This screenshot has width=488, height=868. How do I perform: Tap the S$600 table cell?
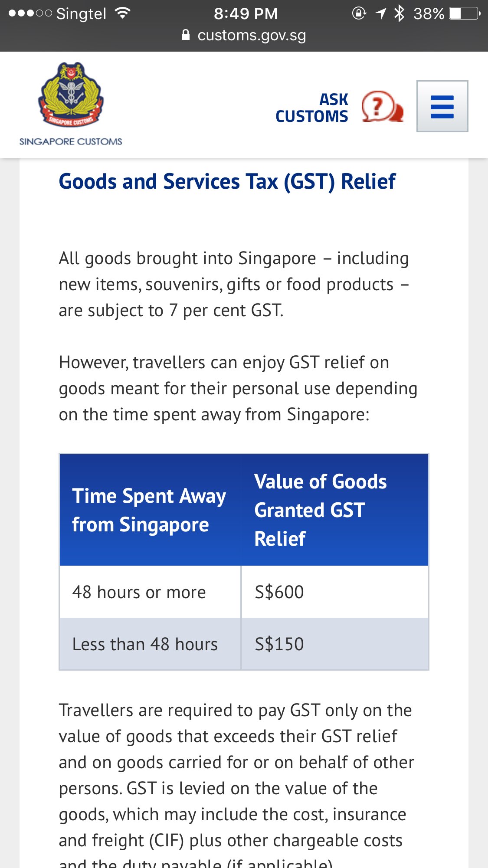[x=335, y=592]
